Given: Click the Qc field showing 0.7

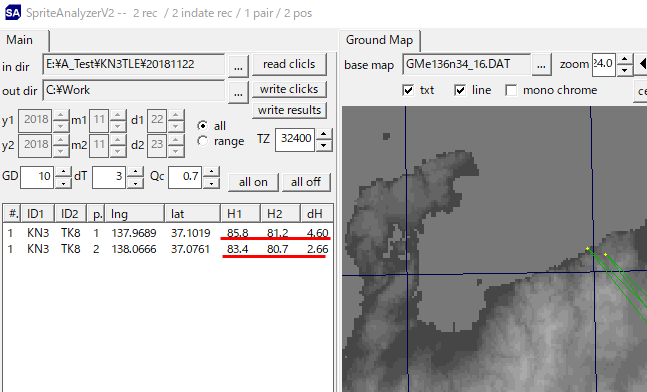Looking at the screenshot, I should click(185, 177).
